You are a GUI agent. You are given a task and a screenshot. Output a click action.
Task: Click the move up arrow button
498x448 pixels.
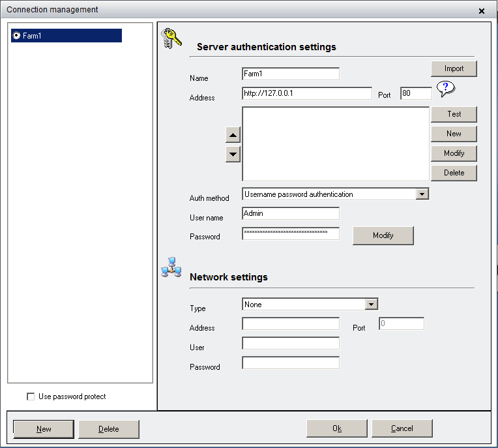(x=233, y=134)
